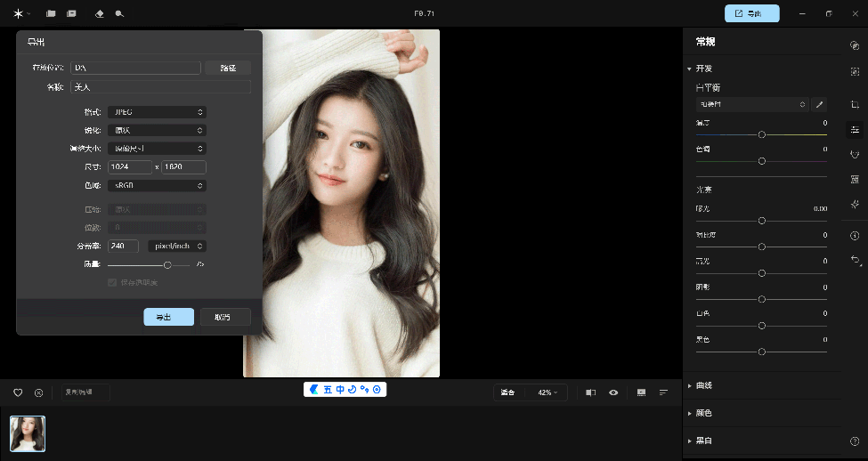Click the 中 language indicator on the IME bar
Screen dimensions: 868x461
point(340,390)
